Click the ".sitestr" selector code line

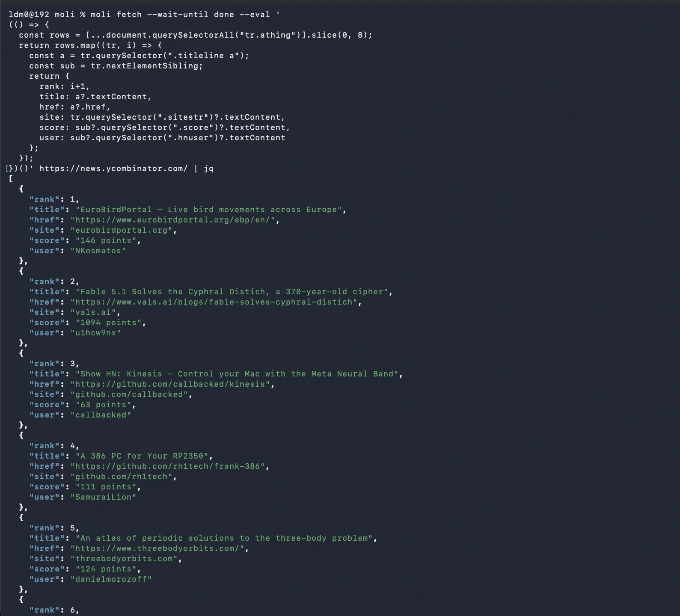pos(162,117)
